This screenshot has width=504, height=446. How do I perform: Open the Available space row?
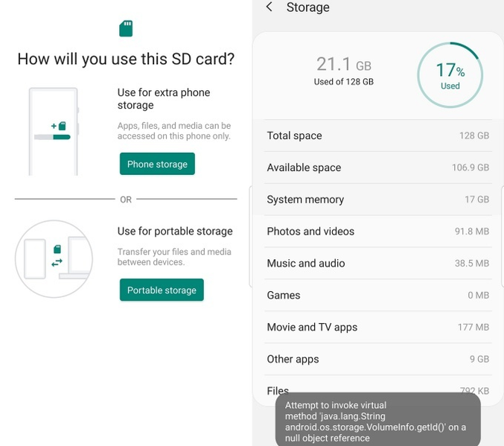pyautogui.click(x=377, y=168)
